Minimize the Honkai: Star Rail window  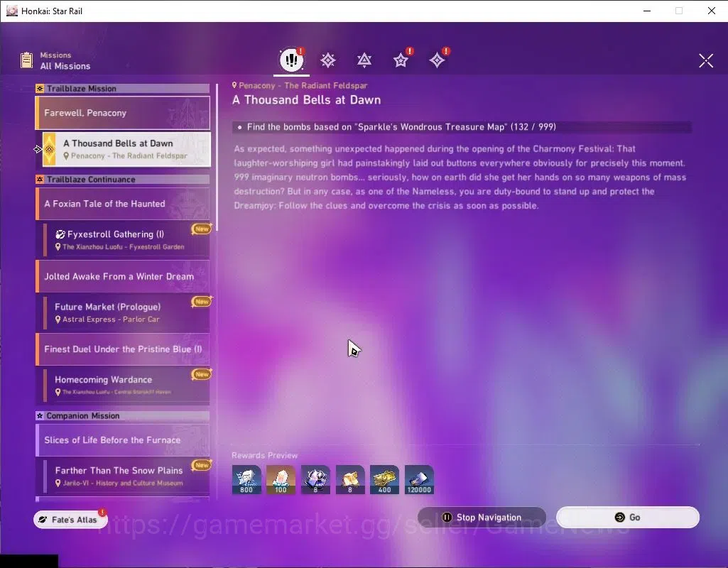pyautogui.click(x=647, y=11)
